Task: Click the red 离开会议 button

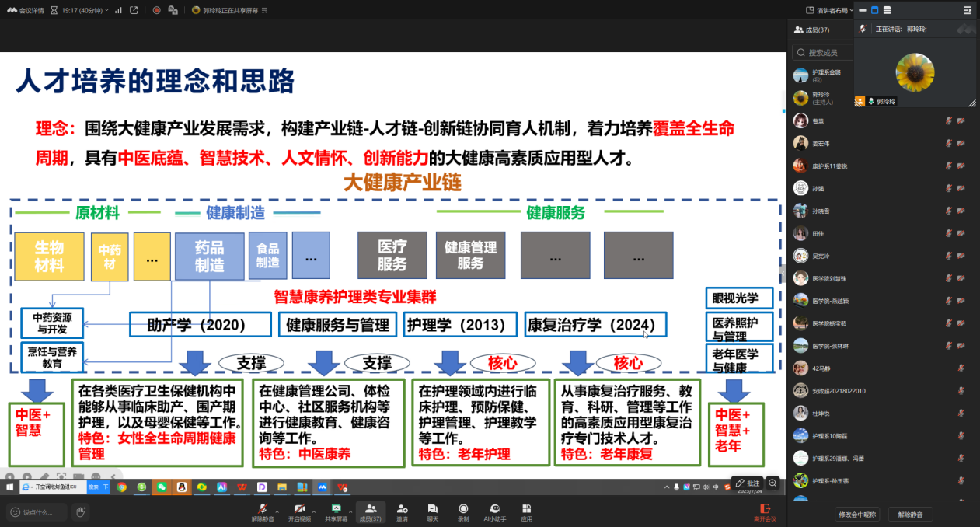Action: click(765, 511)
